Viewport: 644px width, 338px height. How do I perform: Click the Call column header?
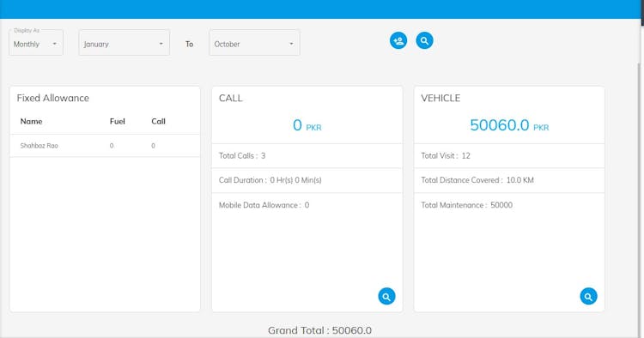[x=158, y=122]
